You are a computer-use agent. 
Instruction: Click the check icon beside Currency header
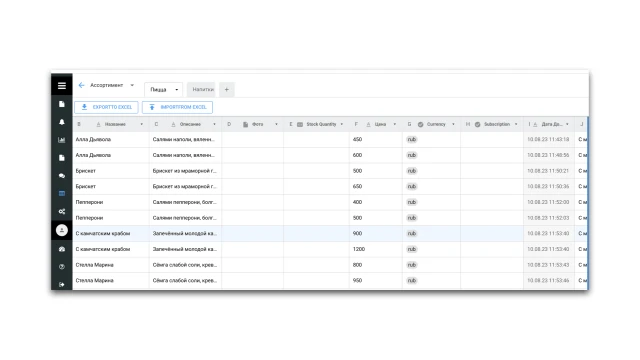pos(420,124)
